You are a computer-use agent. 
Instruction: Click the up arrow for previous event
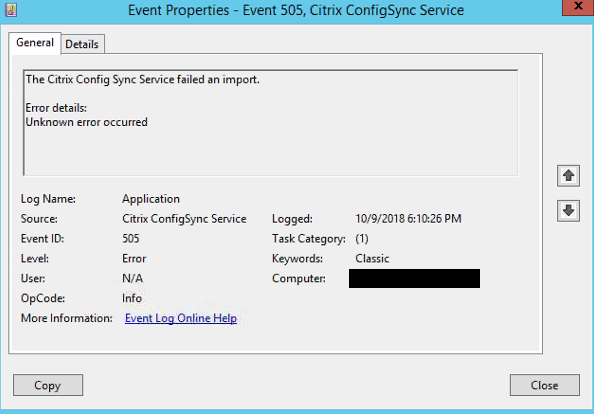[568, 176]
